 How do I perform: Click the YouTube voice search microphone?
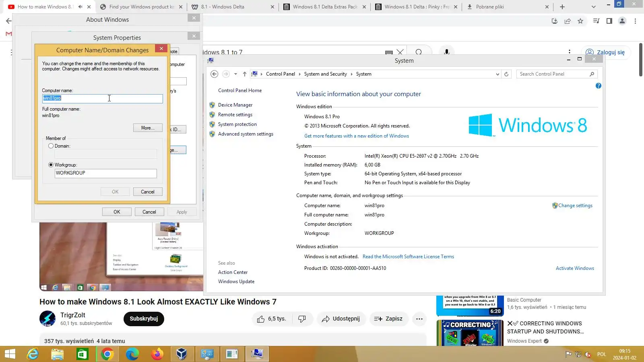(x=446, y=52)
